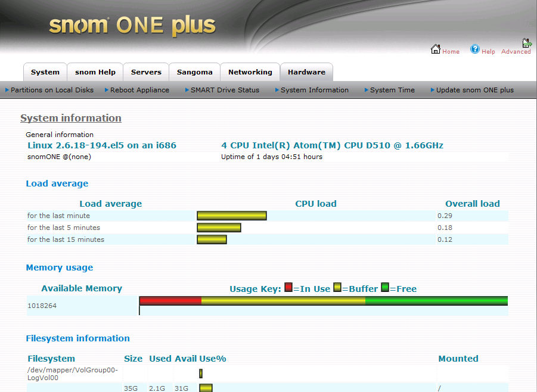This screenshot has height=392, width=537.
Task: Click the 31G avail cell
Action: [182, 388]
